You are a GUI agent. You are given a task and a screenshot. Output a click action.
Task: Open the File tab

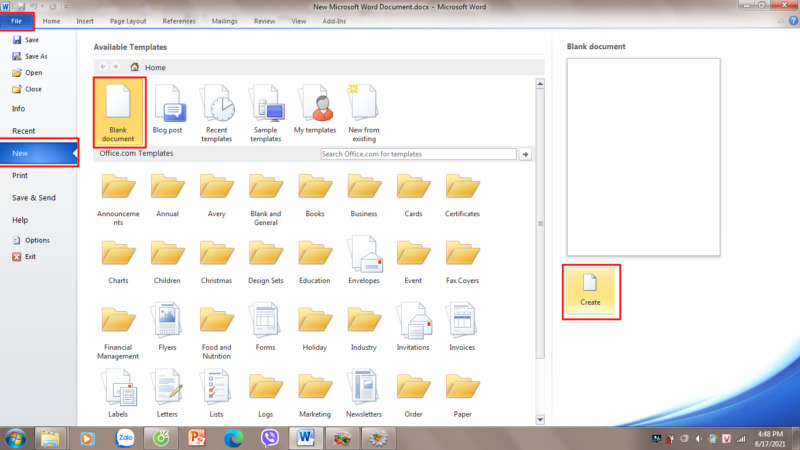[17, 20]
